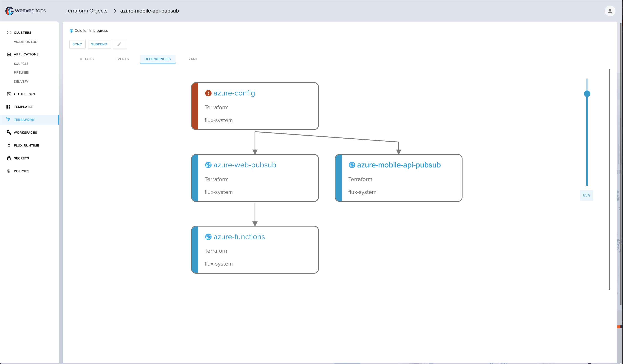Open the Flux Runtime section

coord(26,145)
